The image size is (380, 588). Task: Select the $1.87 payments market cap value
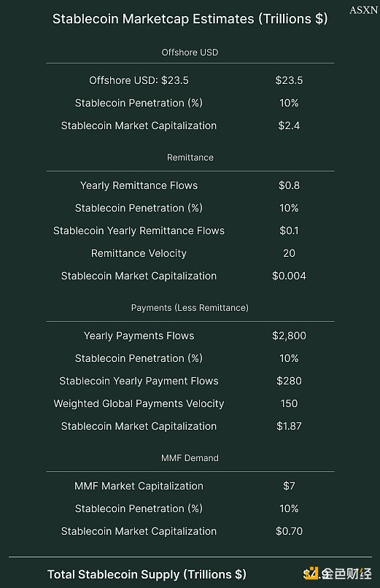click(289, 426)
